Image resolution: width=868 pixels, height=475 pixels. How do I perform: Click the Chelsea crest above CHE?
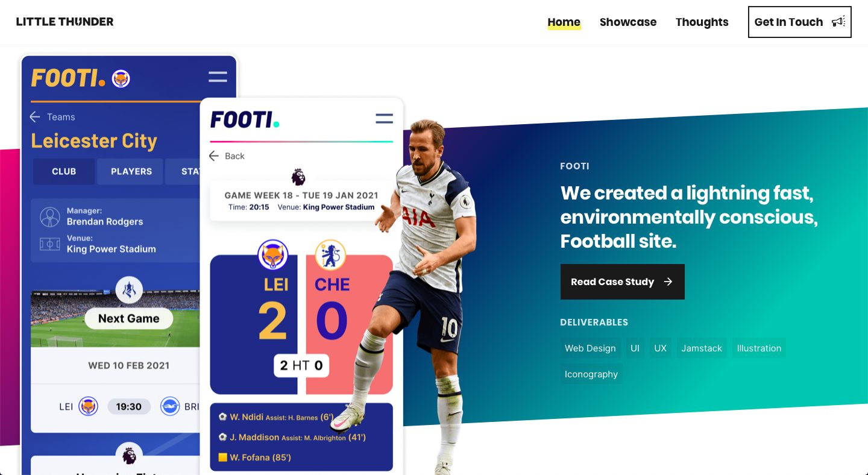pos(330,255)
